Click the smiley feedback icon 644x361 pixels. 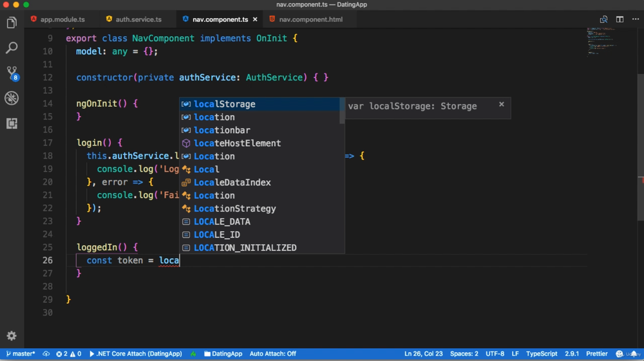tap(620, 354)
